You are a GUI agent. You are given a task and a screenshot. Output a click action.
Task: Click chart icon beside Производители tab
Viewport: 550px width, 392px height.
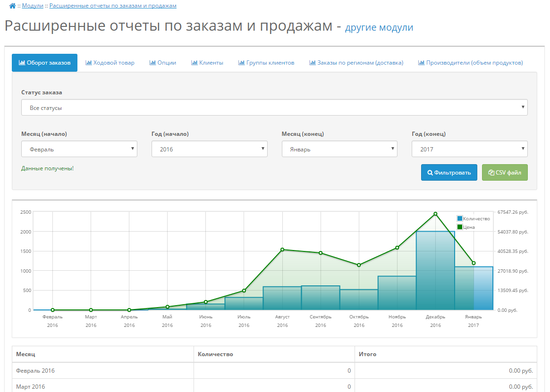pos(421,63)
